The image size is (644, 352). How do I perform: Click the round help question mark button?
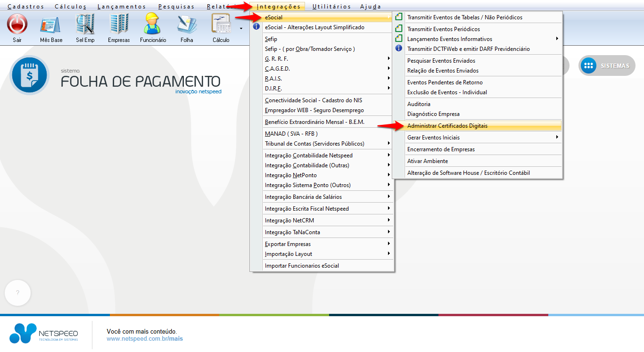click(17, 293)
